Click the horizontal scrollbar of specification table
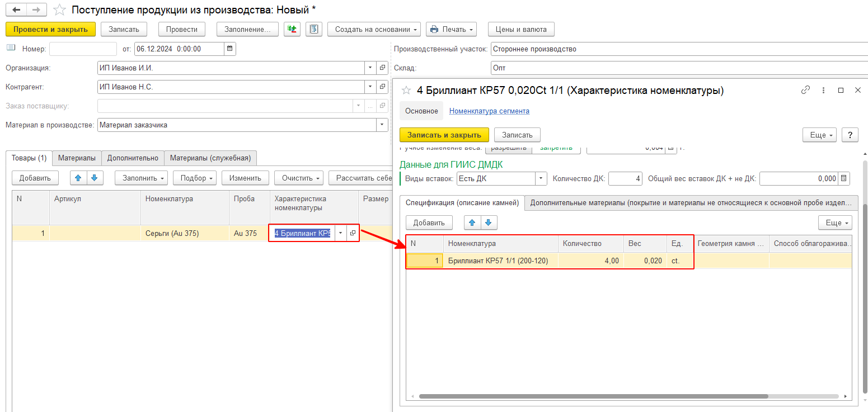868x412 pixels. coord(593,396)
